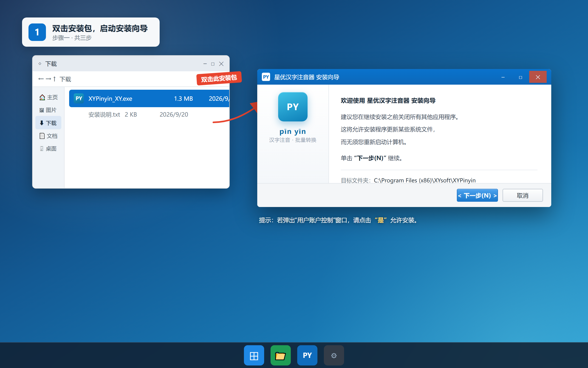Minimize the installer wizard window
This screenshot has height=368, width=588.
pyautogui.click(x=503, y=77)
